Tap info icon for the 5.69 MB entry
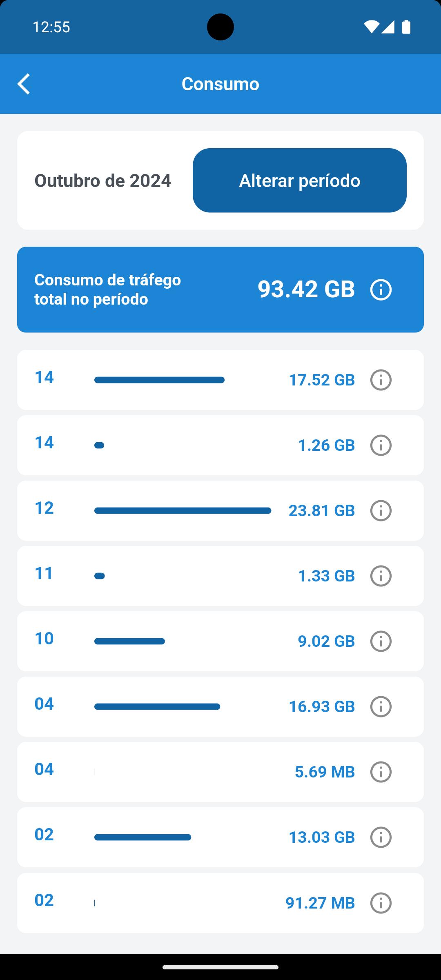Viewport: 441px width, 980px height. 381,772
